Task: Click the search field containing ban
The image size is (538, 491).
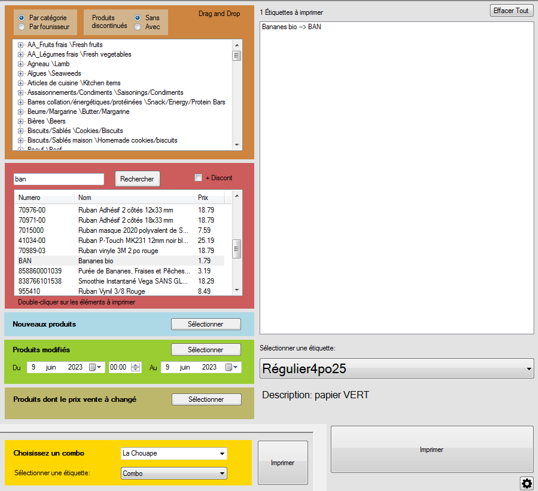Action: [59, 179]
